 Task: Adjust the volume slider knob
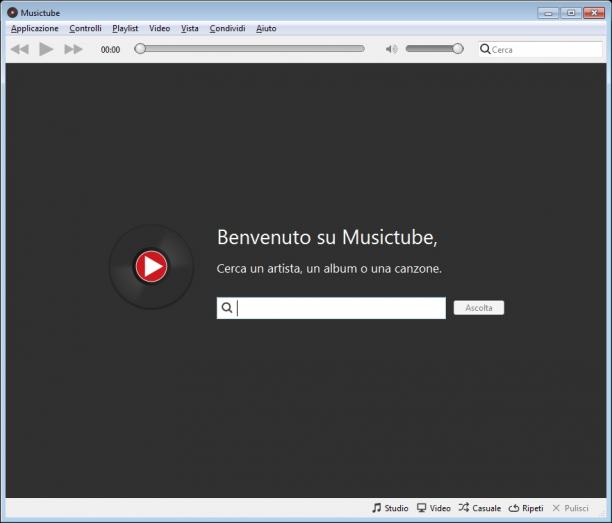[457, 49]
